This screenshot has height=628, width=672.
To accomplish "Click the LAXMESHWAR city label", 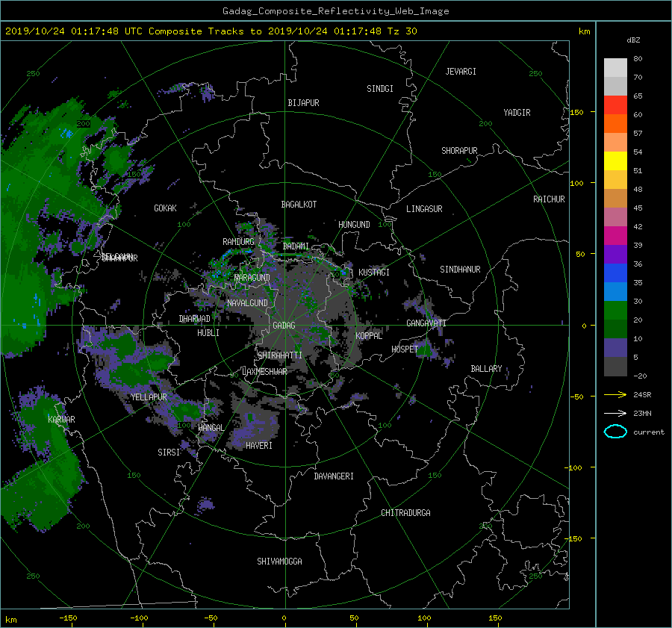I will (x=264, y=372).
